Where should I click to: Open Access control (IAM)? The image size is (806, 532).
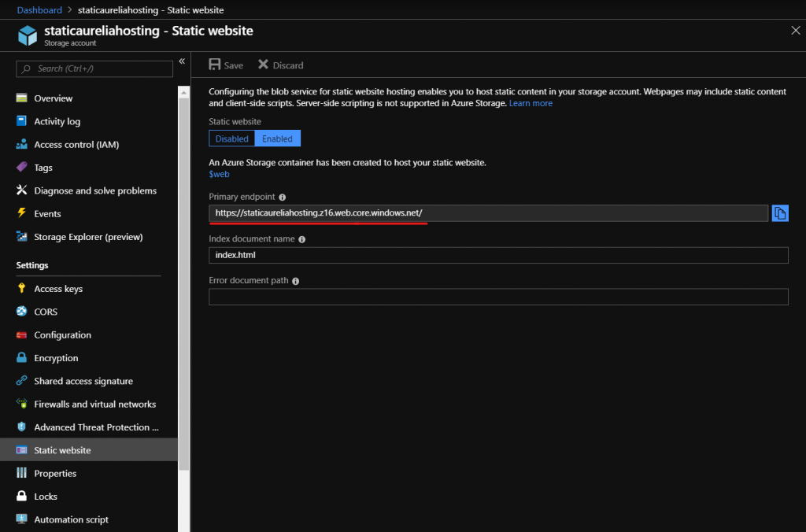click(x=76, y=145)
